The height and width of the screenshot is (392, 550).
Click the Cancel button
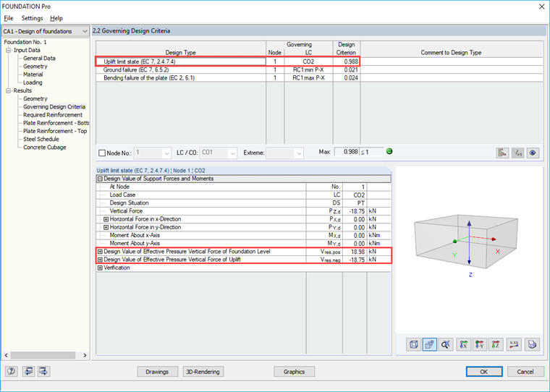(x=525, y=372)
